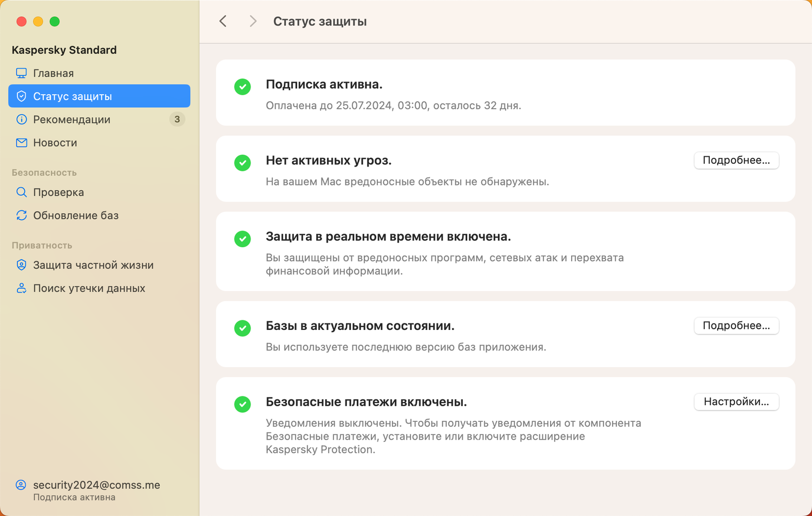812x516 pixels.
Task: Open the Проверка scan section
Action: (99, 192)
